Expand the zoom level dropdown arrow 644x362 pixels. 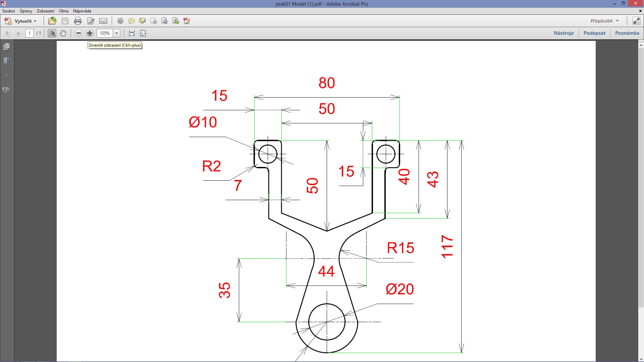click(117, 33)
